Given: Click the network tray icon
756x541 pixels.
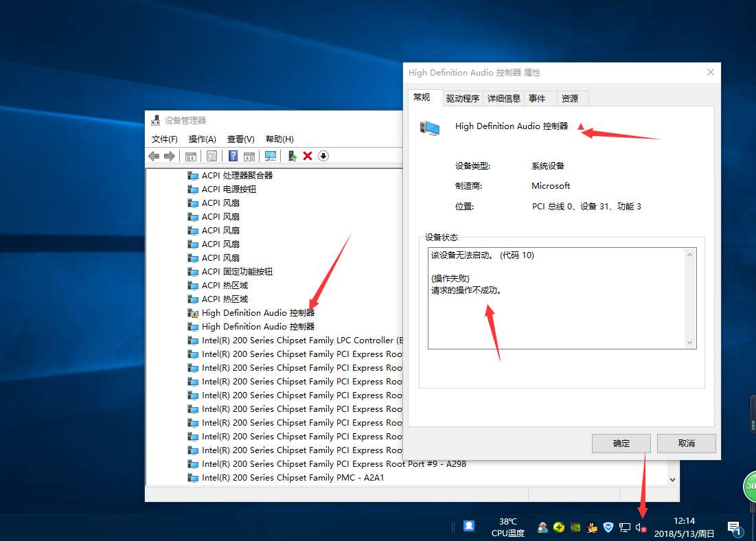Looking at the screenshot, I should coord(625,527).
